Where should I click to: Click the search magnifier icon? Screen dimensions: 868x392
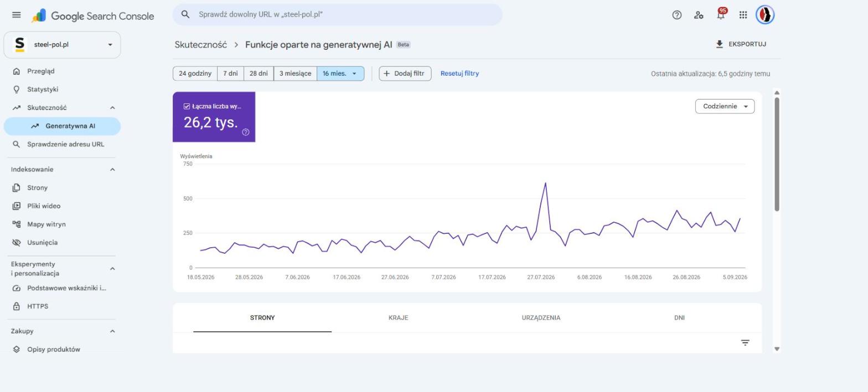click(x=186, y=14)
